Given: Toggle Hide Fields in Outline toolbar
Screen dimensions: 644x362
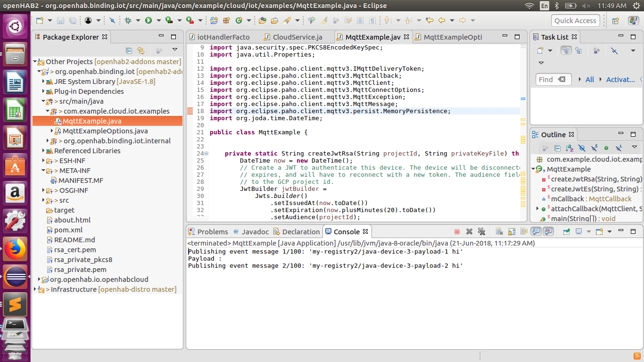Looking at the screenshot, I should (x=582, y=148).
